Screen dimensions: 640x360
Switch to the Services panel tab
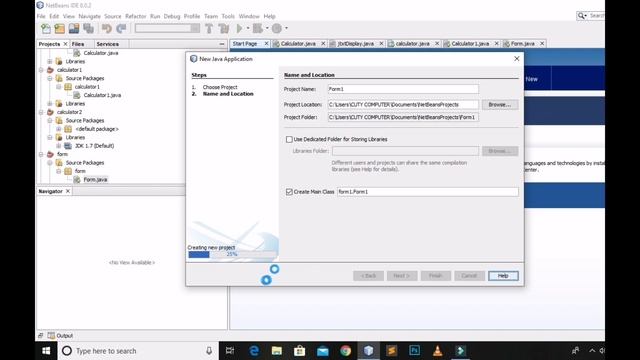click(x=108, y=44)
